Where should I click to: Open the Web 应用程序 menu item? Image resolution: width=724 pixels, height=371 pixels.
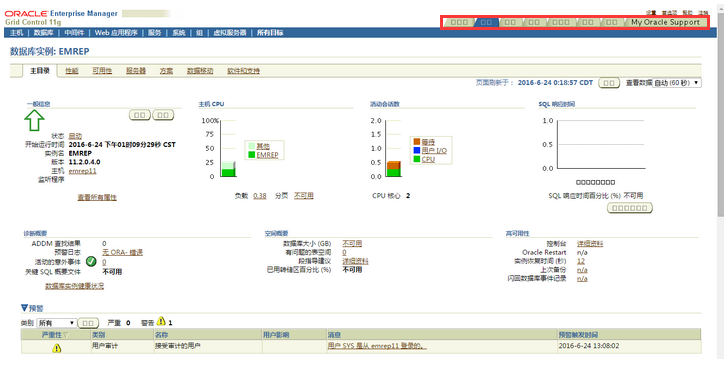pyautogui.click(x=116, y=33)
